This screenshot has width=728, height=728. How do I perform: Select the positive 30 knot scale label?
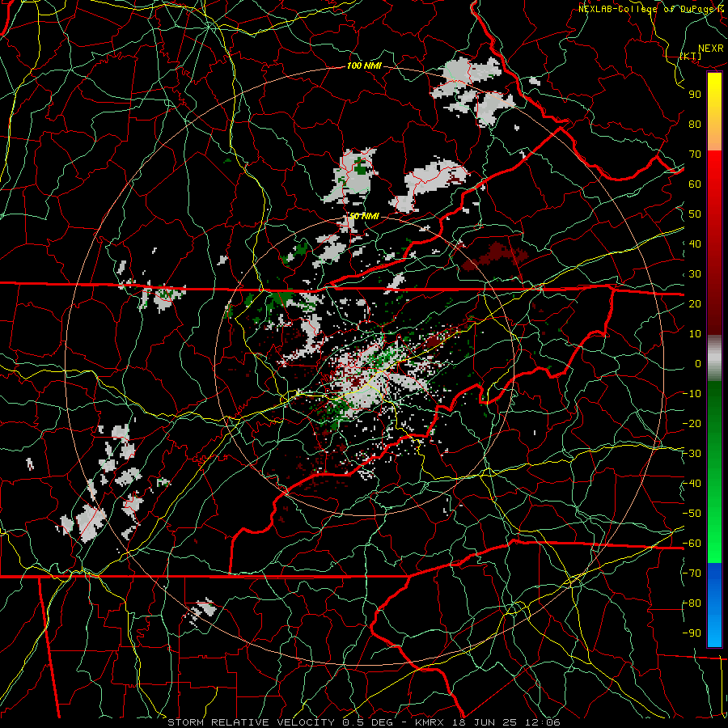tap(695, 274)
